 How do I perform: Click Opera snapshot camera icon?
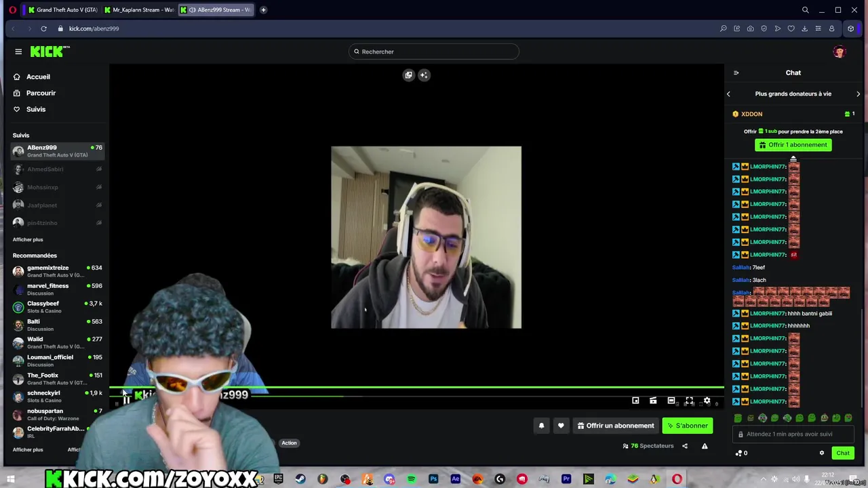(x=750, y=28)
